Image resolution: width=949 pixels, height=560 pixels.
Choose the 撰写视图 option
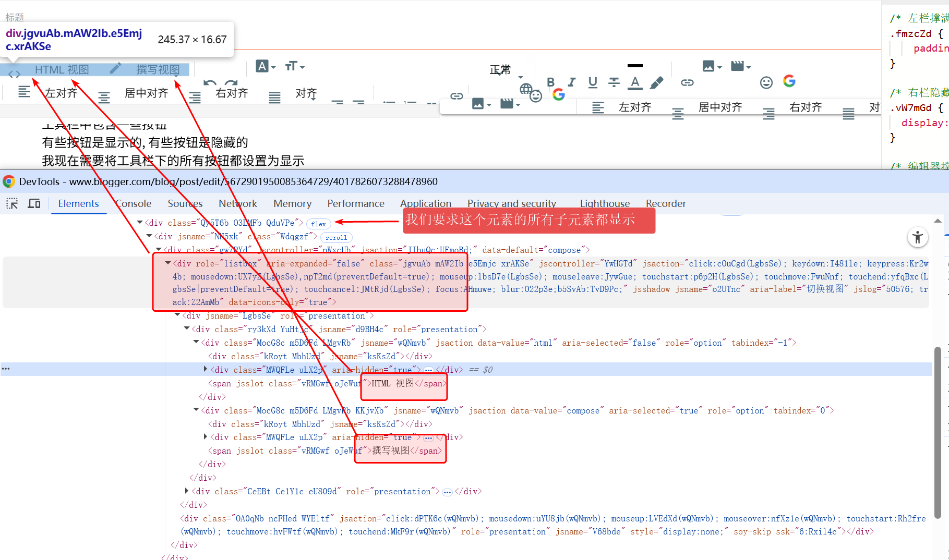(158, 69)
